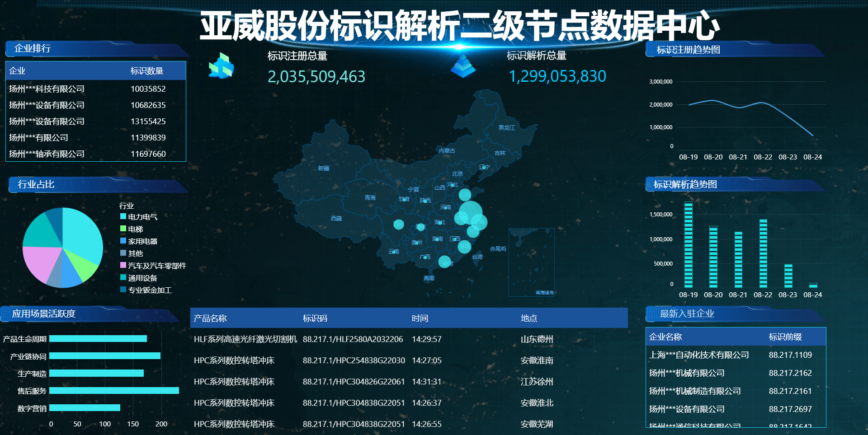Click the pyramid icon beside 标识解析总量

463,66
